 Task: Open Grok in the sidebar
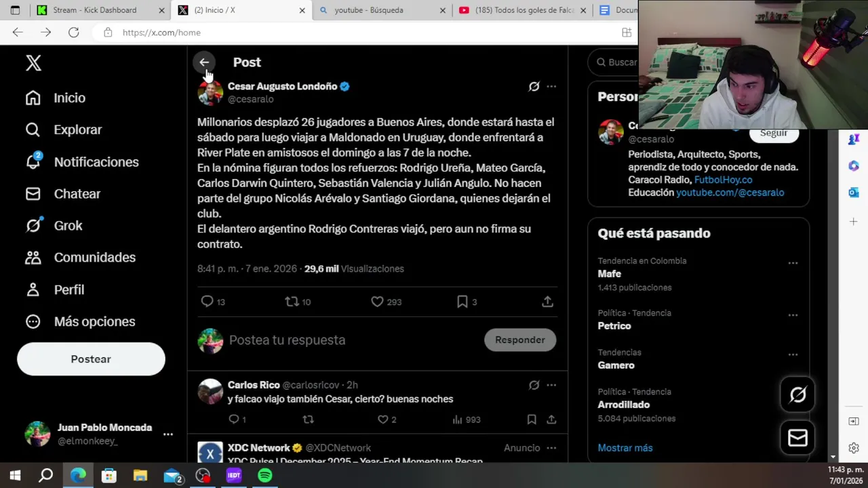(54, 225)
